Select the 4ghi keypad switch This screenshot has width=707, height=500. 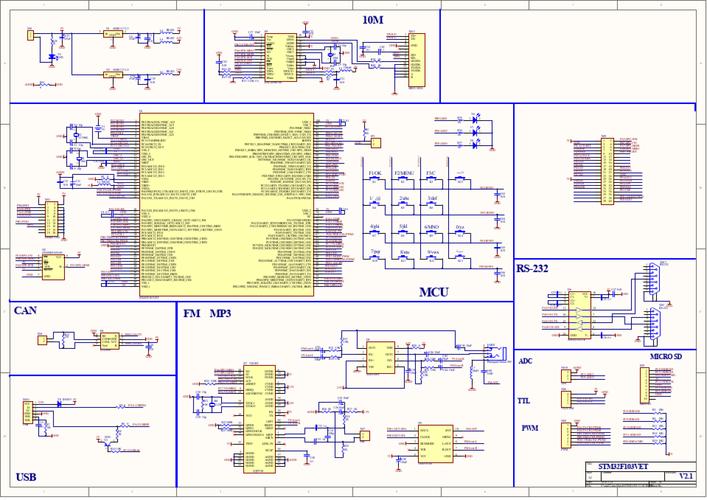pyautogui.click(x=375, y=234)
